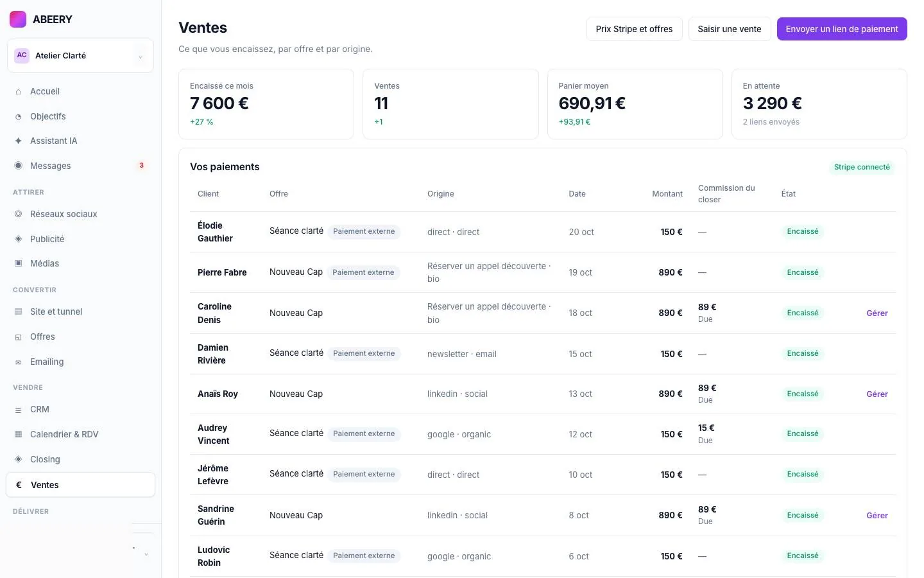Viewport: 924px width, 578px height.
Task: Open Médias using its icon
Action: pyautogui.click(x=18, y=263)
